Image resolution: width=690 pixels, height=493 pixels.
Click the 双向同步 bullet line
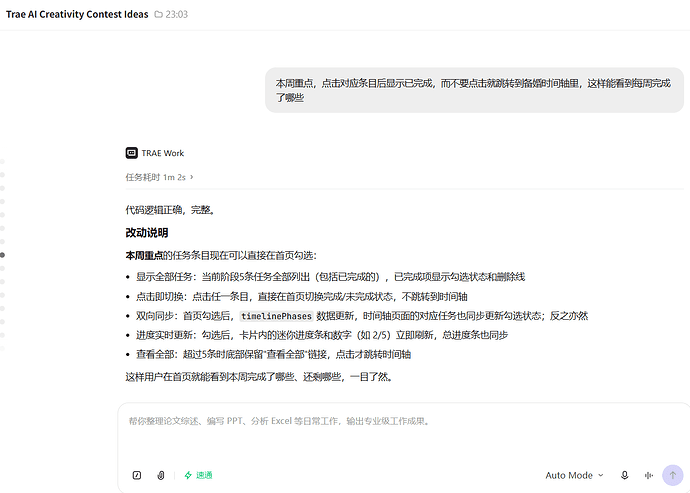click(362, 316)
